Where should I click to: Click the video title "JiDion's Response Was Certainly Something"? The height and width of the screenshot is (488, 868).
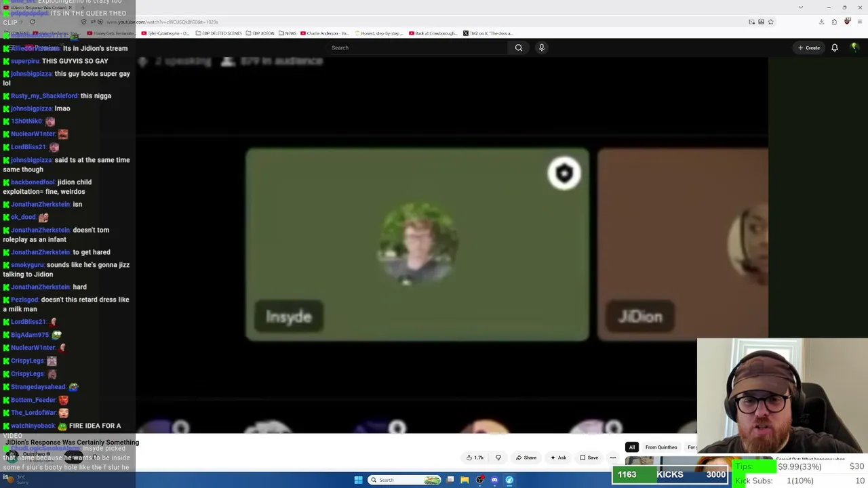tap(73, 443)
